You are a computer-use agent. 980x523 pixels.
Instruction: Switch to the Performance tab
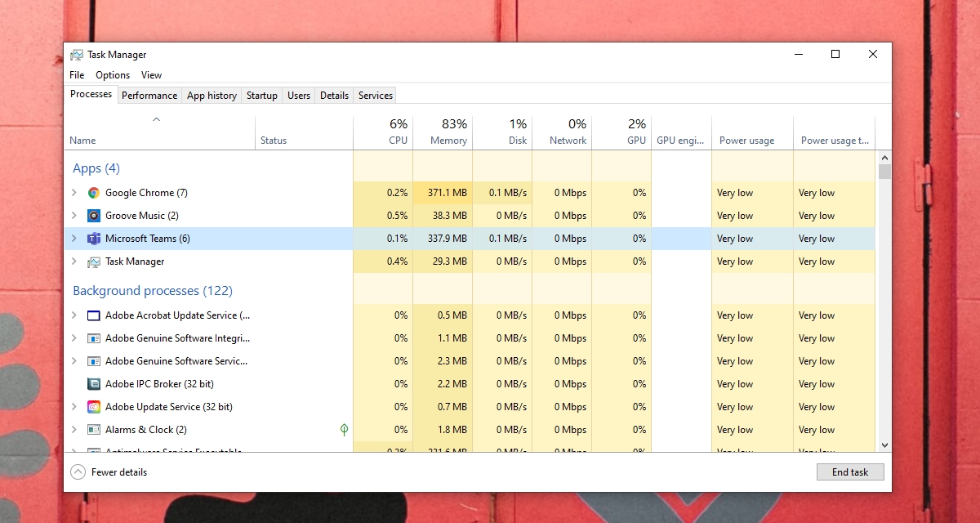(149, 96)
